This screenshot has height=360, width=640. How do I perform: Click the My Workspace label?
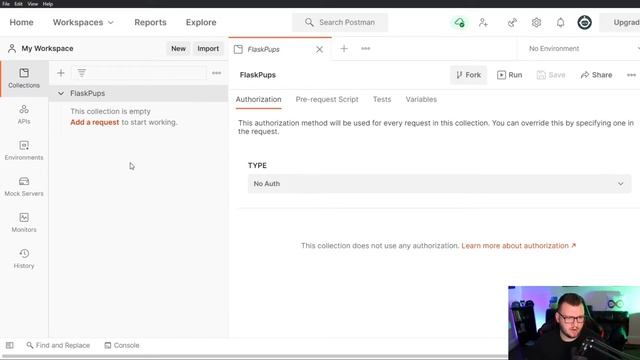tap(47, 49)
